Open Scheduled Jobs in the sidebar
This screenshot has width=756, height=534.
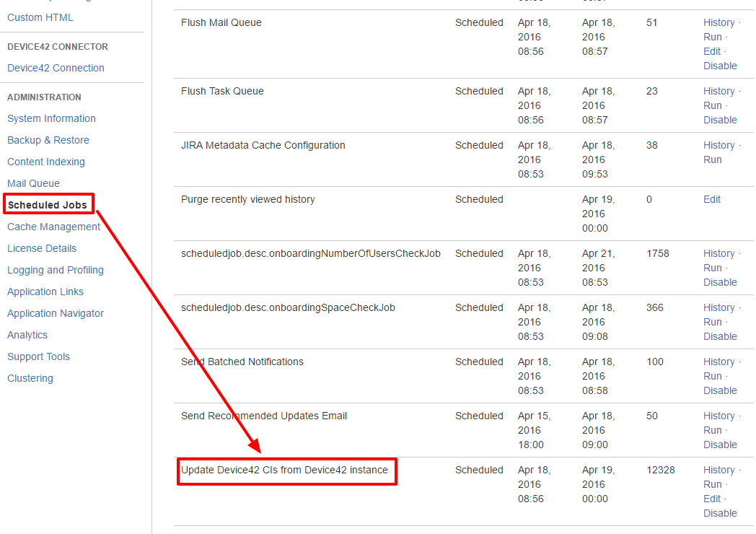tap(48, 205)
